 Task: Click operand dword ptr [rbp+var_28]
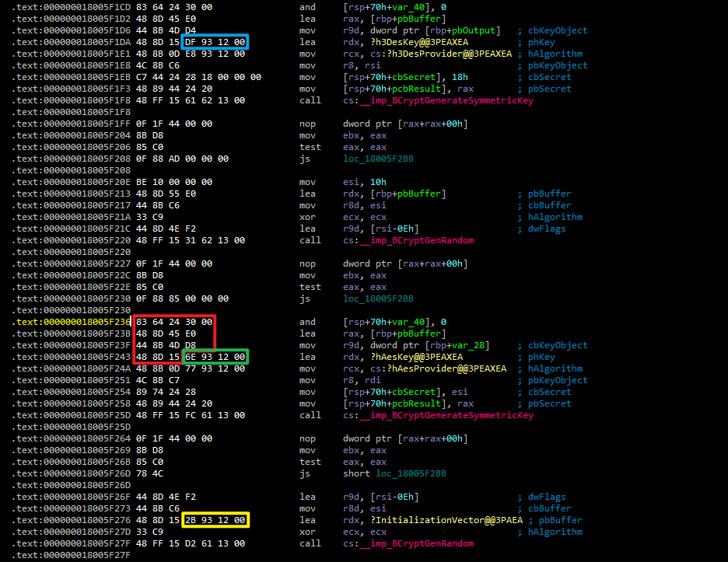430,345
